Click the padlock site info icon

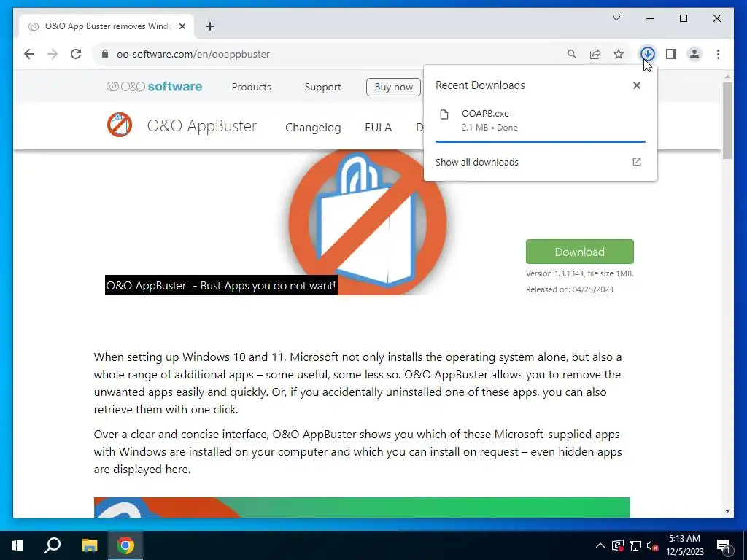(105, 54)
